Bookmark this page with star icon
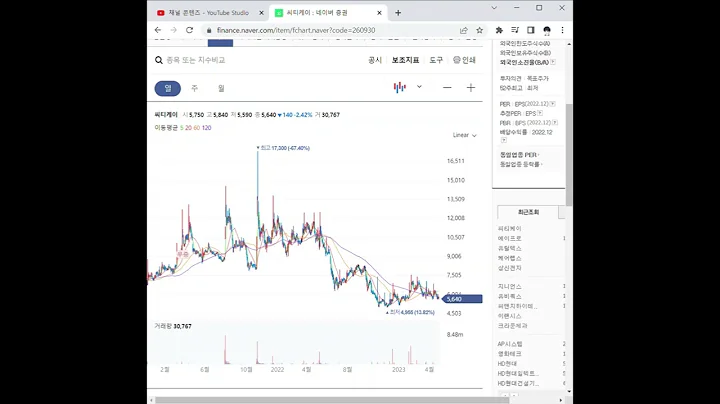This screenshot has width=720, height=404. tap(479, 30)
